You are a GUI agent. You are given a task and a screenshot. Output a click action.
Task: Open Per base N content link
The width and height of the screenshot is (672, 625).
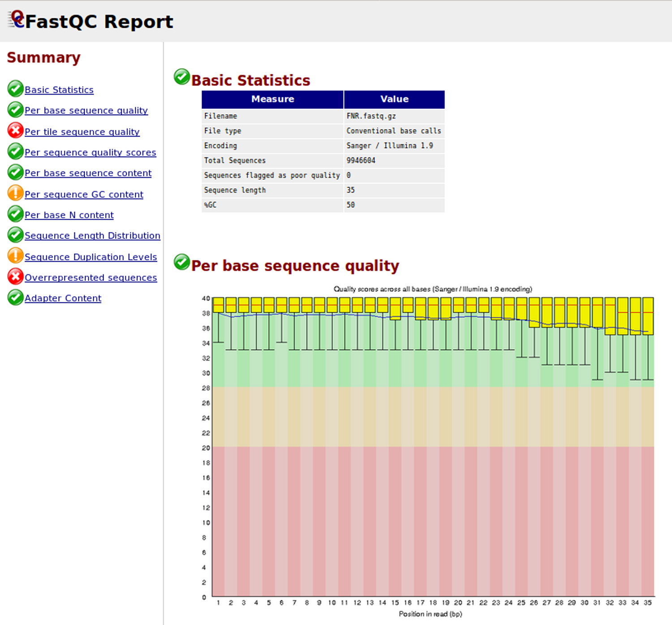click(x=69, y=215)
